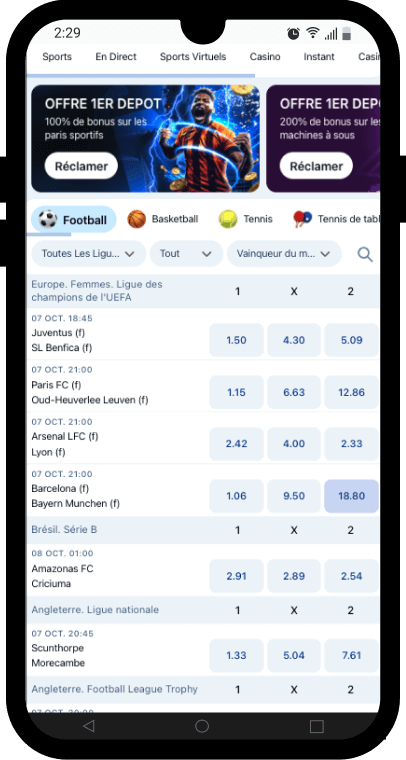
Task: Claim the 100% sports bonus with Réclamer
Action: pos(81,166)
